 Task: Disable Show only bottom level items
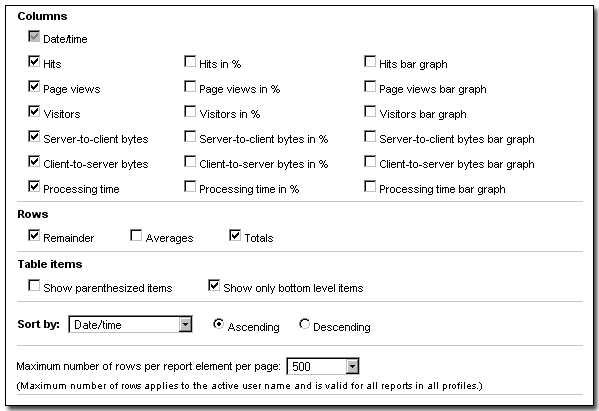pos(214,286)
